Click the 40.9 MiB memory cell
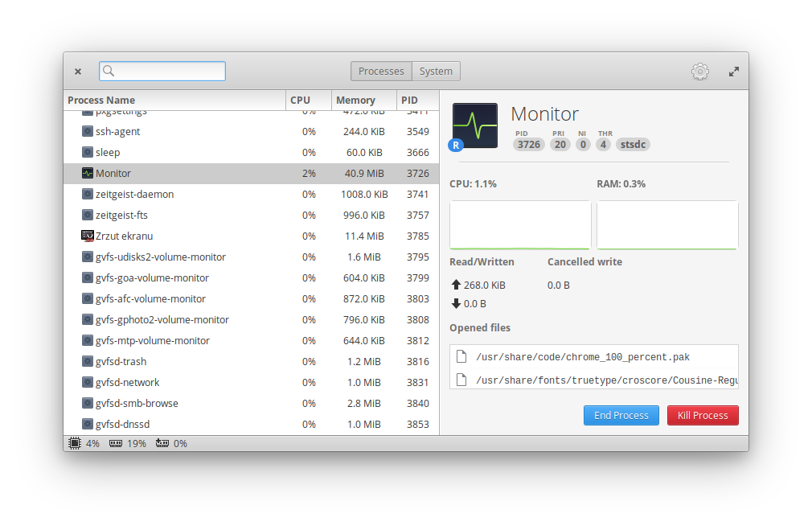Screen dimensions: 812x526 [364, 173]
